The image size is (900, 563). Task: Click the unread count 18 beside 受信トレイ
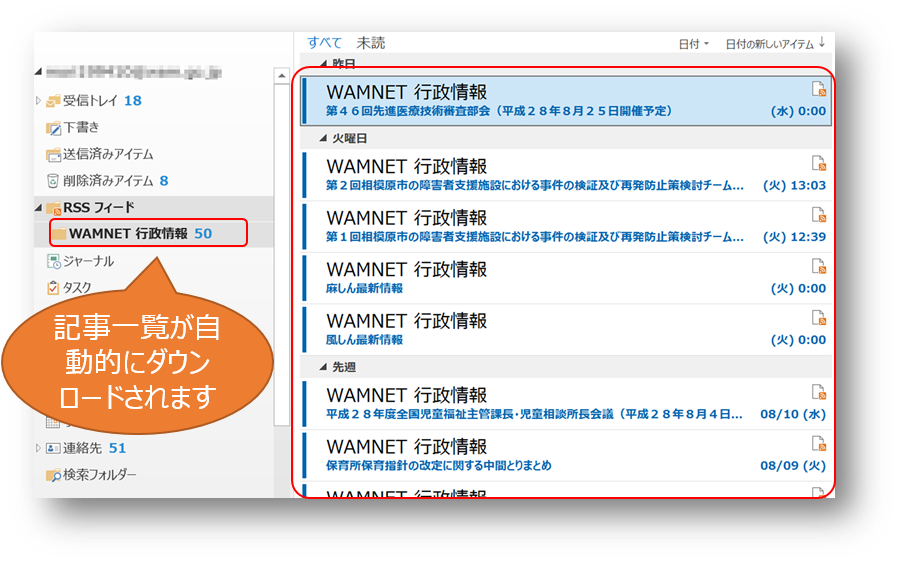[133, 101]
